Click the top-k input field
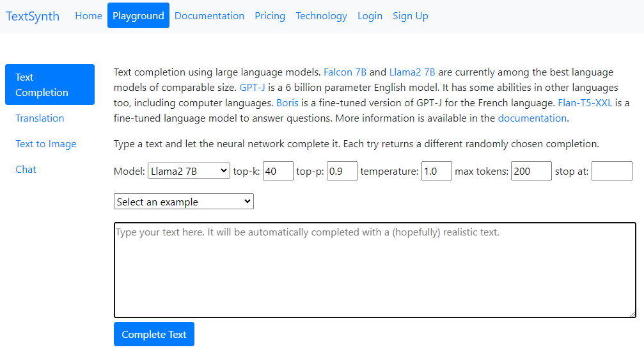Screen dimensions: 644x352 tap(278, 171)
